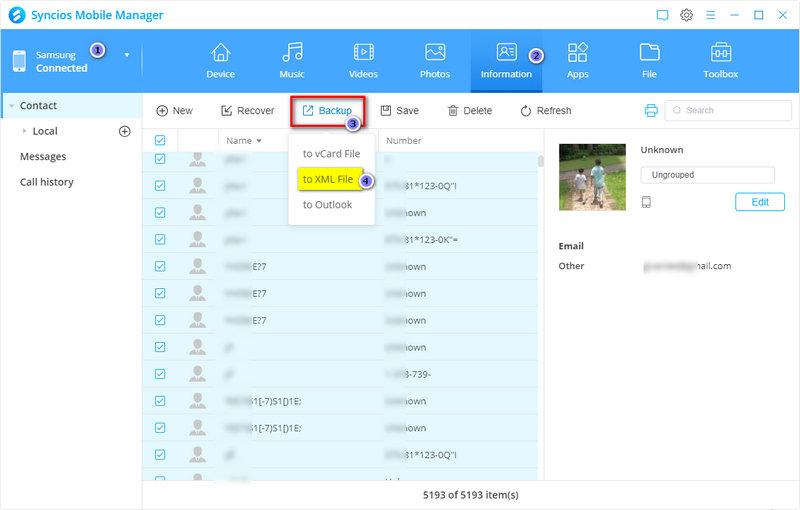
Task: Select Call history in the sidebar
Action: point(46,182)
